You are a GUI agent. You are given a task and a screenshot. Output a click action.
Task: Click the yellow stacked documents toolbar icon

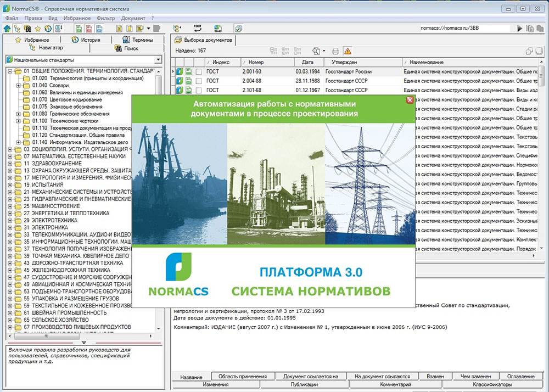140,29
